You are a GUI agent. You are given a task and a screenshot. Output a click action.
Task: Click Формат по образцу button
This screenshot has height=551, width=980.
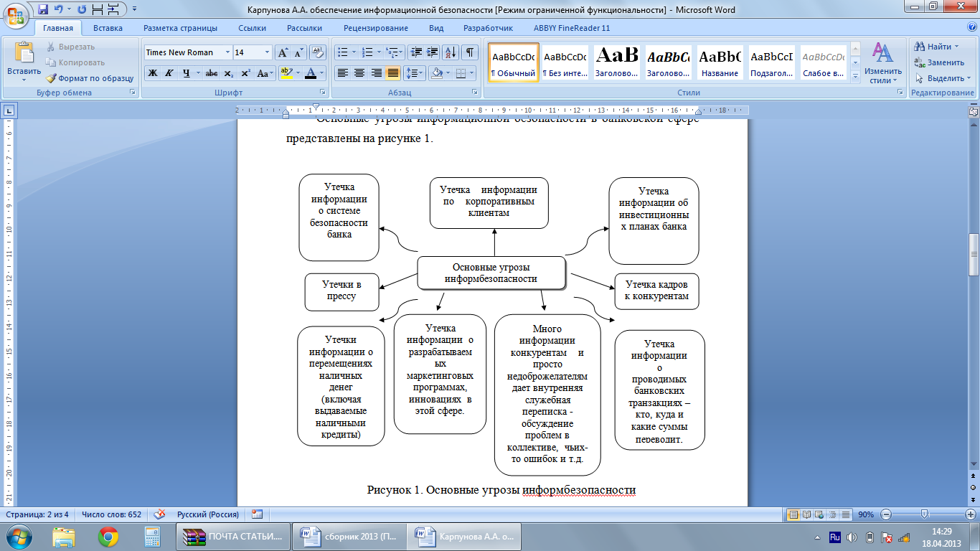click(x=90, y=78)
